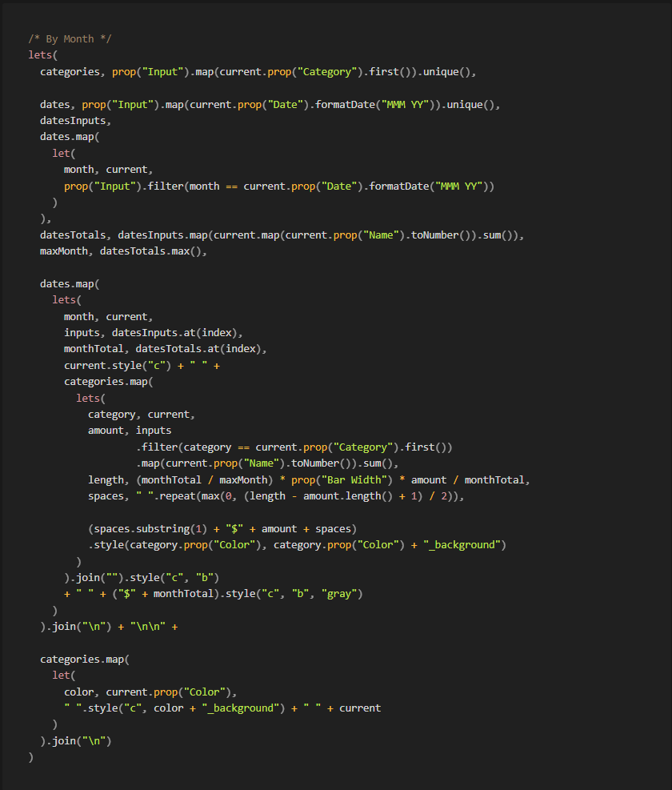The height and width of the screenshot is (790, 672).
Task: Click the "inputs, datesInputs.at(index)," line
Action: (x=153, y=332)
